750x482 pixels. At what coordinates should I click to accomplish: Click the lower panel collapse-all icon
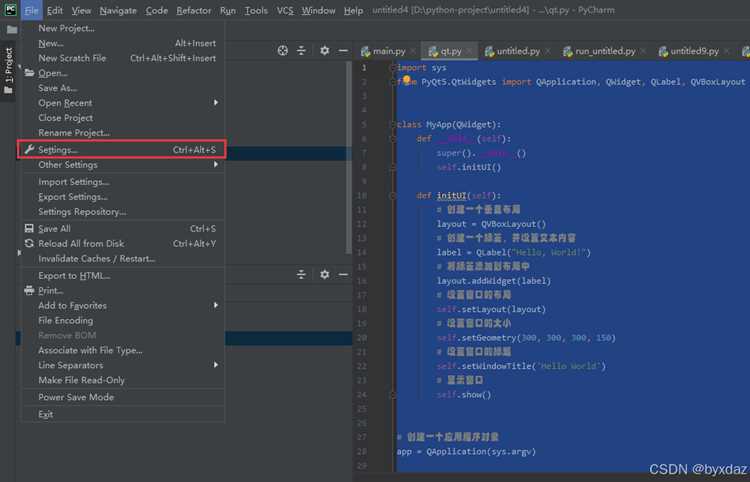point(301,274)
